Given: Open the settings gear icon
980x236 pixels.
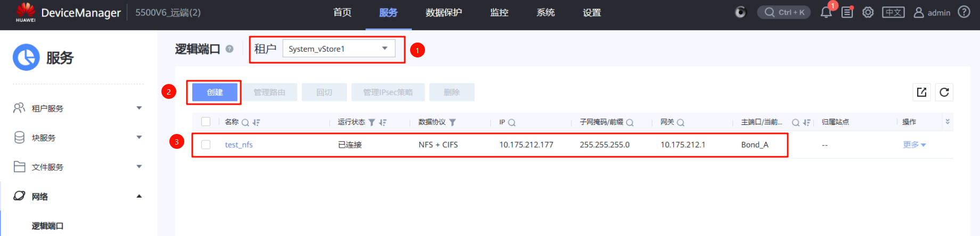Looking at the screenshot, I should (x=868, y=12).
